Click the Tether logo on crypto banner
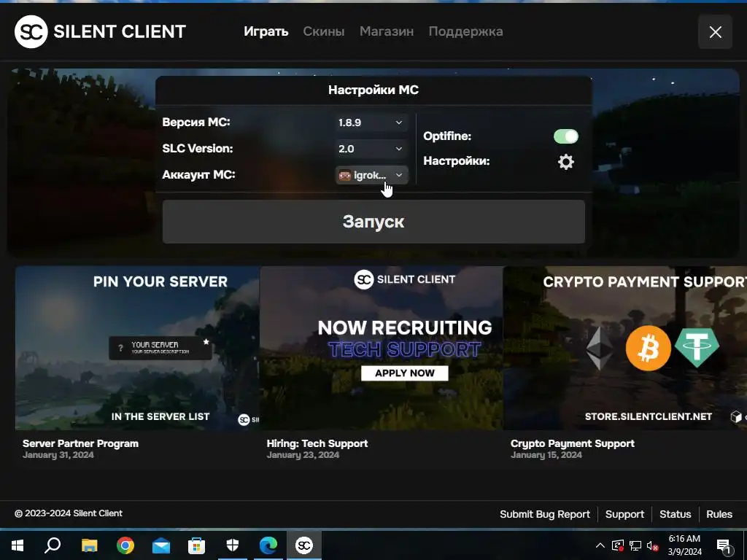Image resolution: width=747 pixels, height=560 pixels. coord(697,347)
